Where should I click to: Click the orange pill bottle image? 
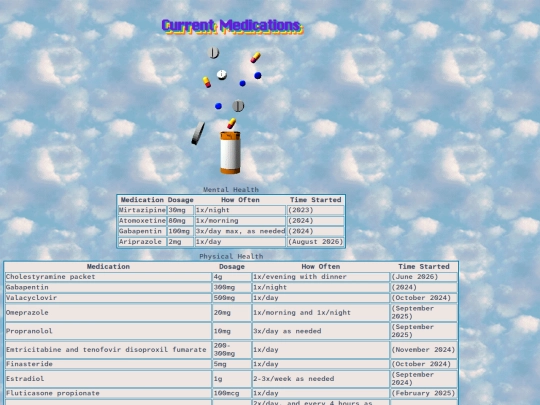(230, 153)
